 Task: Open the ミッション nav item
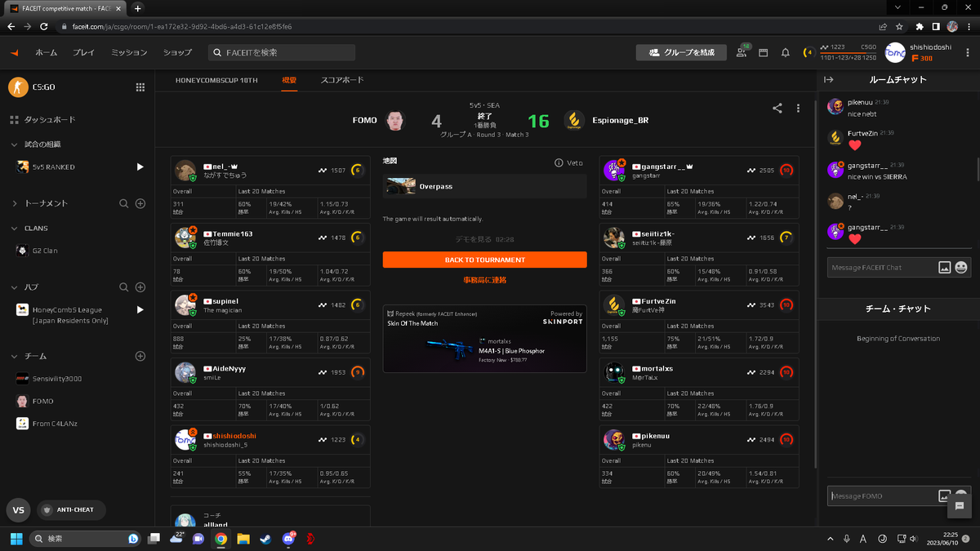129,52
